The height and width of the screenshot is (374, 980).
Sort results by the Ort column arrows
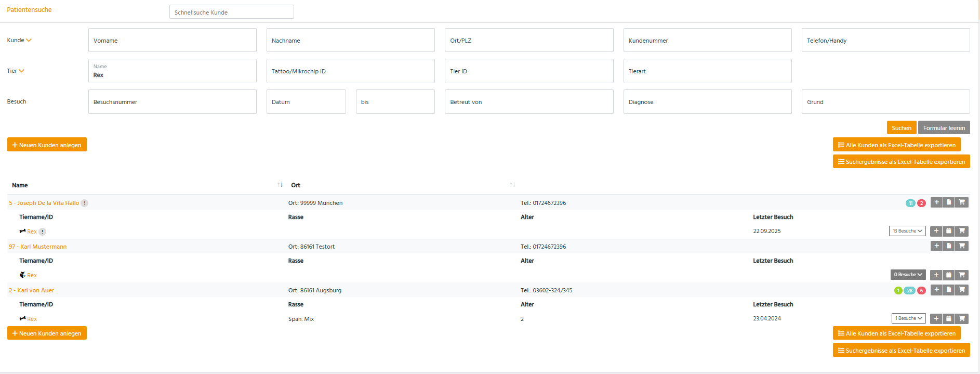tap(512, 185)
